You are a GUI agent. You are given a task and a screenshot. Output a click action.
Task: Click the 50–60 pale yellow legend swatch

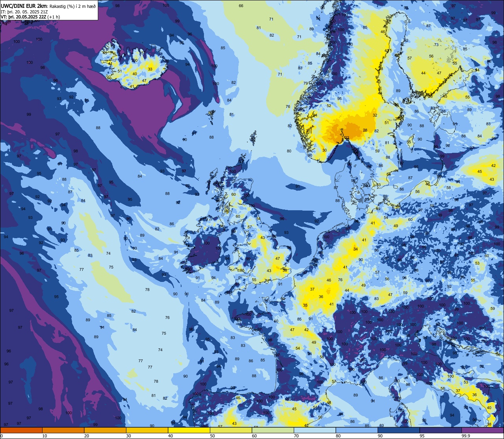click(x=231, y=430)
